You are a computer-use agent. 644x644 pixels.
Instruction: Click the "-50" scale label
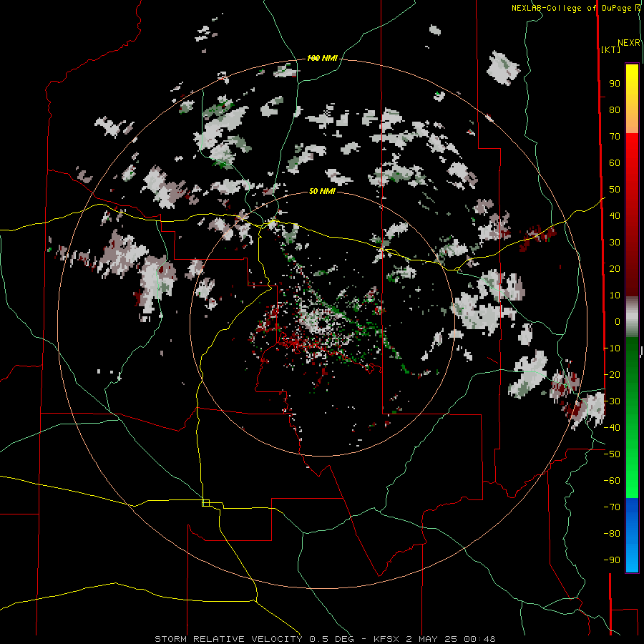tap(612, 454)
